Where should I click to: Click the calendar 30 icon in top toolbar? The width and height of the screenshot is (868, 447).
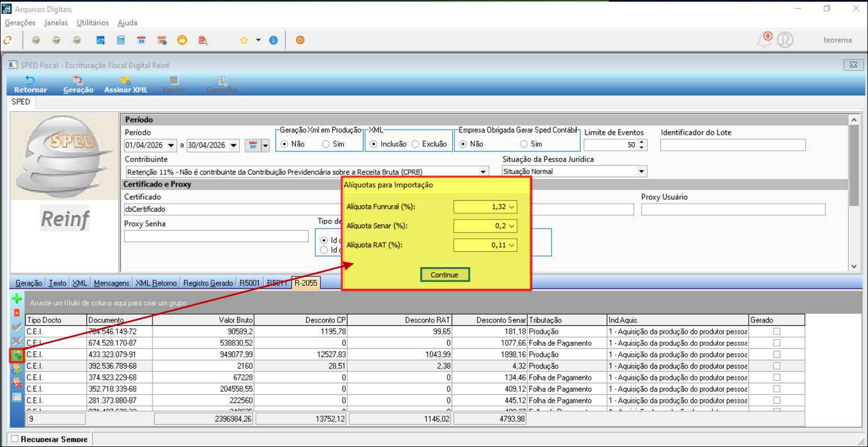(x=141, y=40)
